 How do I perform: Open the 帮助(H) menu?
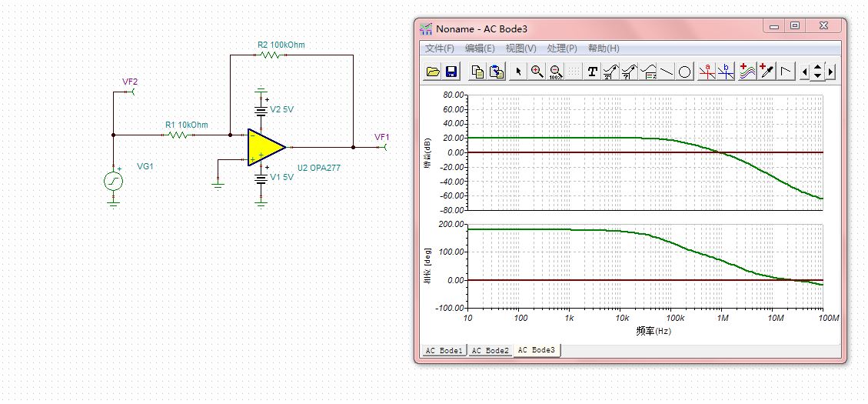coord(604,48)
